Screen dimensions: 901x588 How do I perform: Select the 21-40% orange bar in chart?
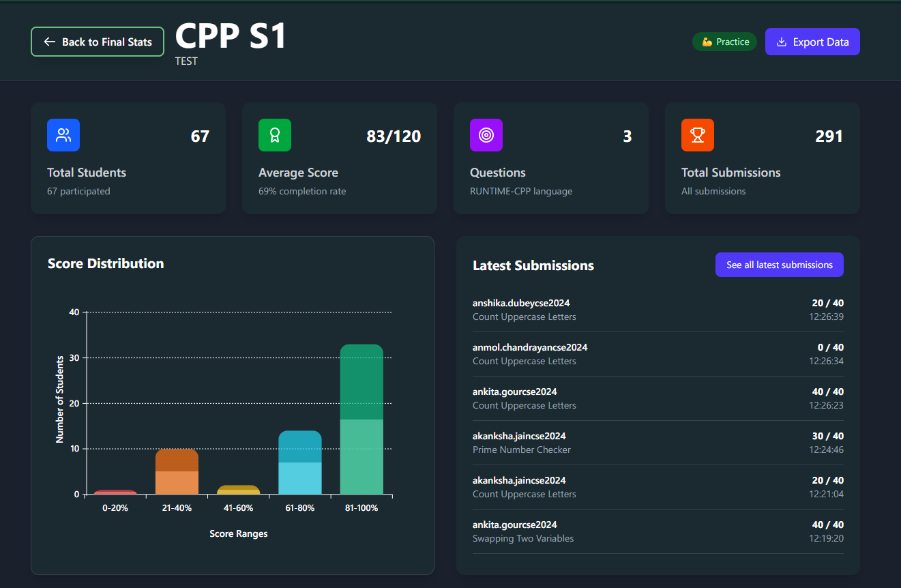tap(177, 471)
